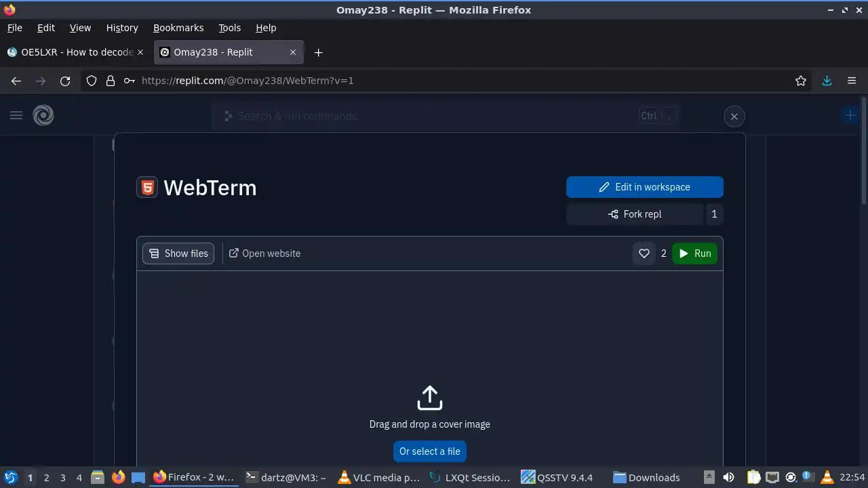
Task: Switch to virtual desktop 4
Action: pyautogui.click(x=79, y=478)
